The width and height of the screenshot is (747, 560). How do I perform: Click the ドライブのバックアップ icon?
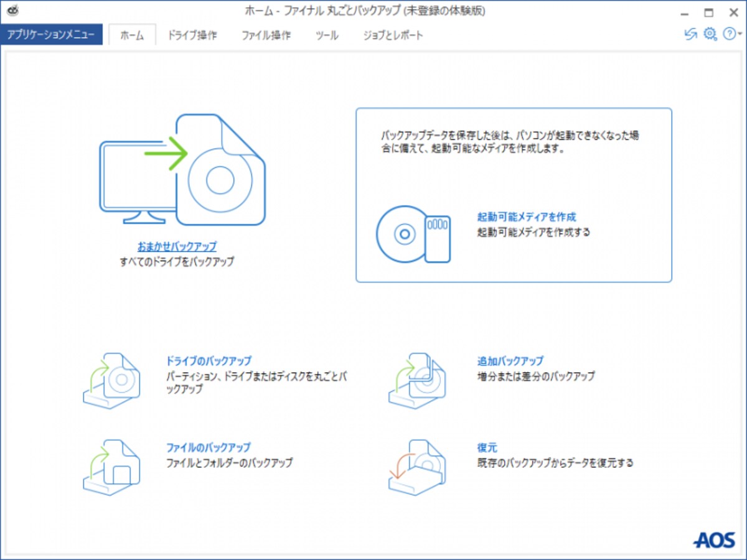[x=112, y=381]
